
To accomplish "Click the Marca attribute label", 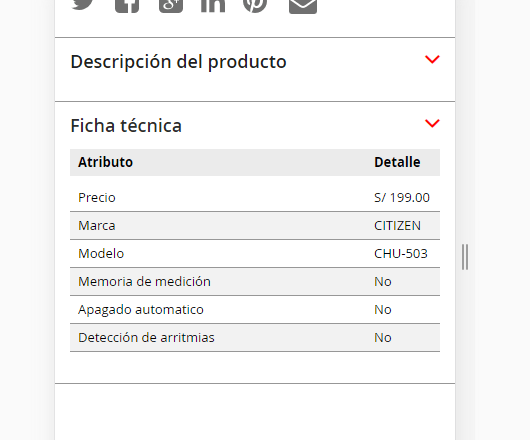I will coord(97,226).
